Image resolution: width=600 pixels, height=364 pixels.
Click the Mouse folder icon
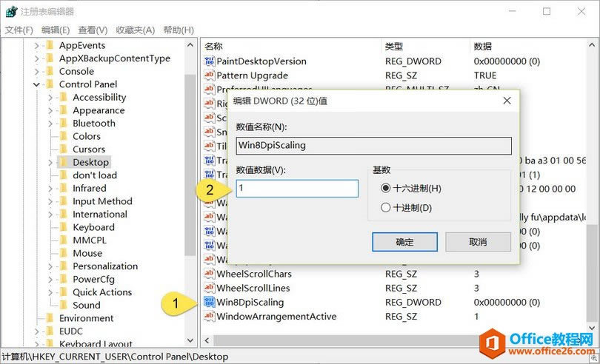tap(64, 254)
